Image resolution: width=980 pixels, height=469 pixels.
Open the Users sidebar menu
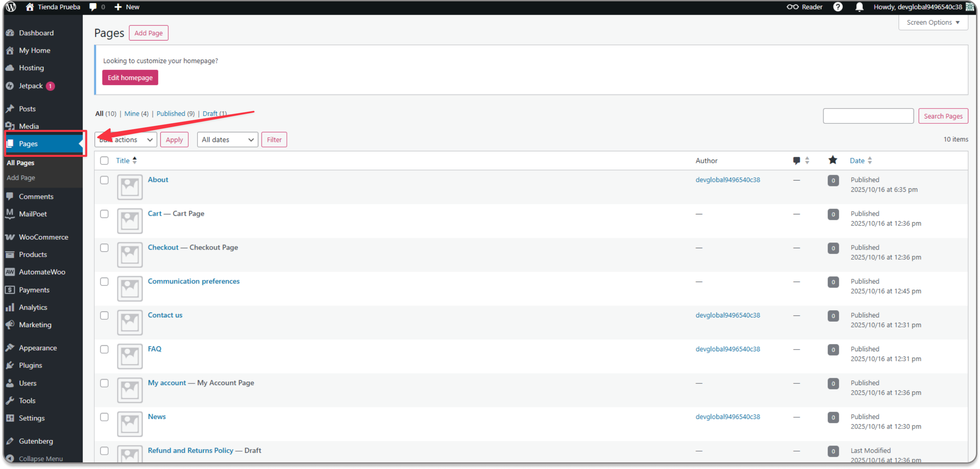[x=43, y=383]
